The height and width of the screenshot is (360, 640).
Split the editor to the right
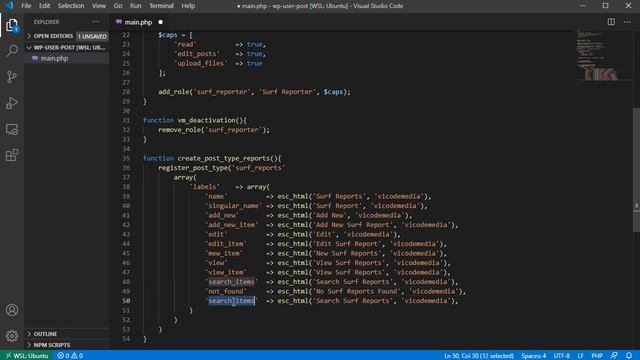click(611, 22)
